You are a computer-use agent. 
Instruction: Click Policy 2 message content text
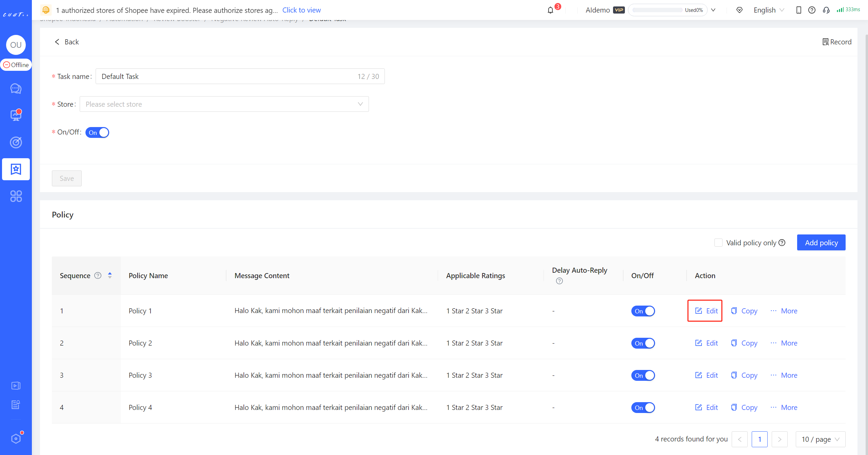[x=331, y=343]
